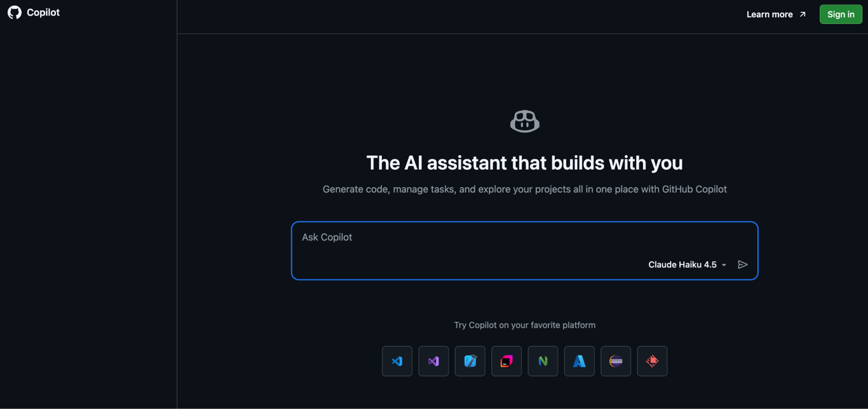
Task: Send the message with the paper-plane icon
Action: [x=742, y=265]
